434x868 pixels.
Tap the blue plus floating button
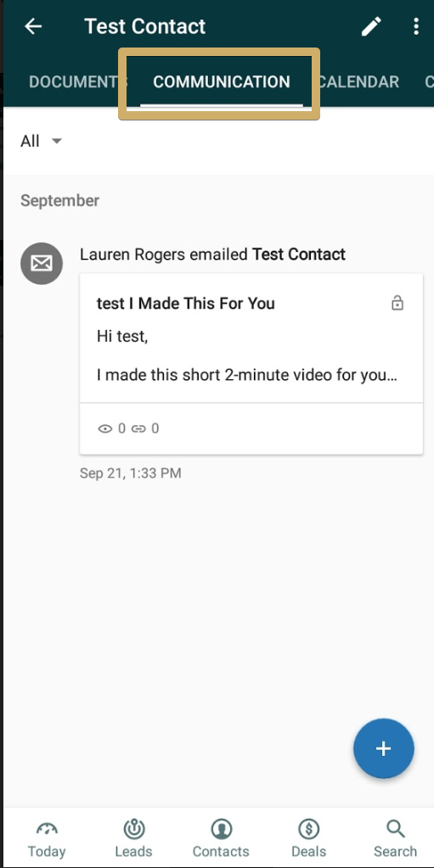(384, 748)
